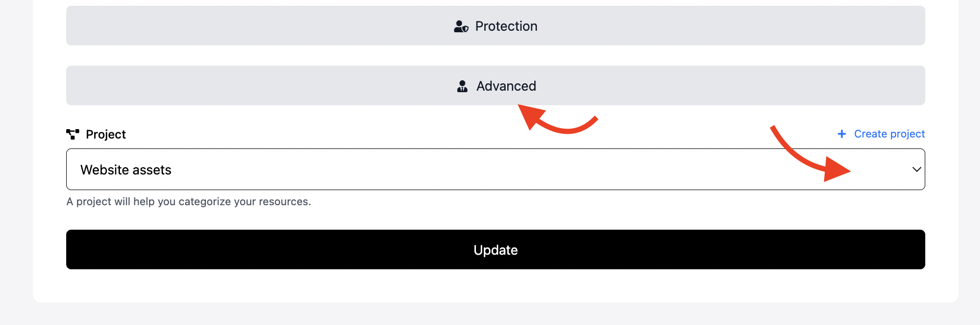The height and width of the screenshot is (325, 980).
Task: Click the "Advanced" heading text
Action: (506, 86)
